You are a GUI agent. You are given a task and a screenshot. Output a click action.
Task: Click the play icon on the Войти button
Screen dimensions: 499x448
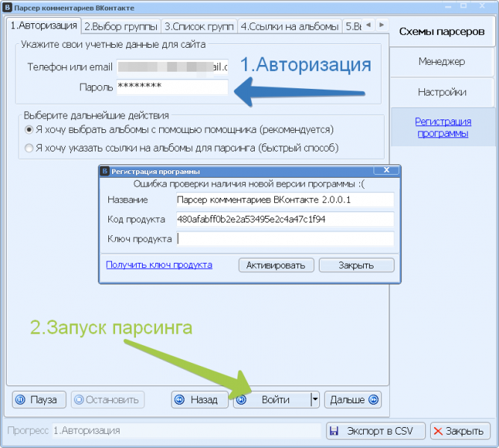[241, 399]
